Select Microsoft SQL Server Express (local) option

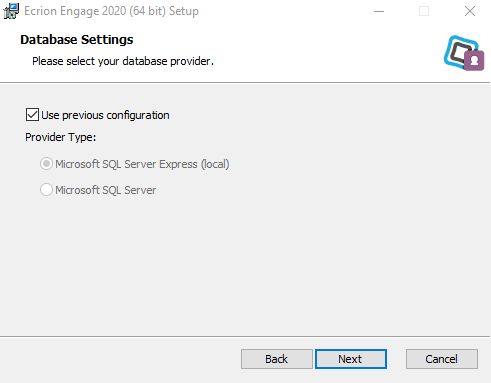coord(46,164)
